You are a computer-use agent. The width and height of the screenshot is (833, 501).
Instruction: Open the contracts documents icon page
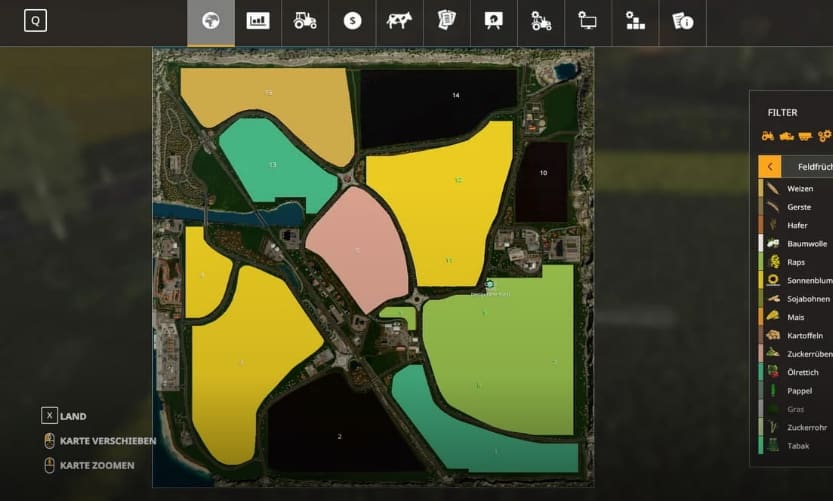(x=446, y=21)
